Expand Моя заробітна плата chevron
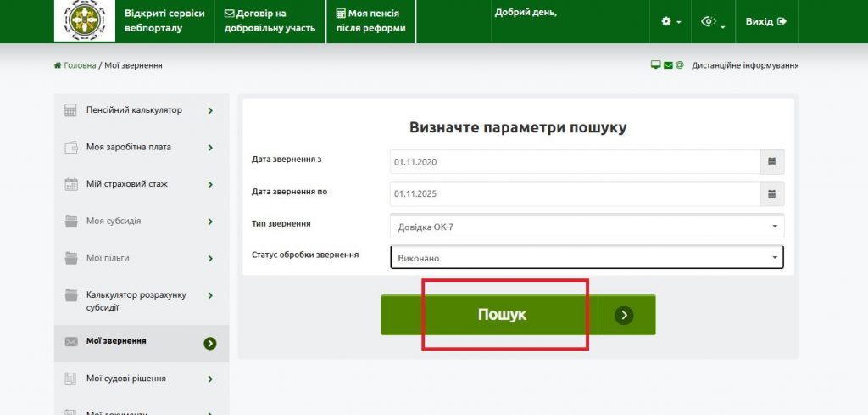 click(210, 148)
